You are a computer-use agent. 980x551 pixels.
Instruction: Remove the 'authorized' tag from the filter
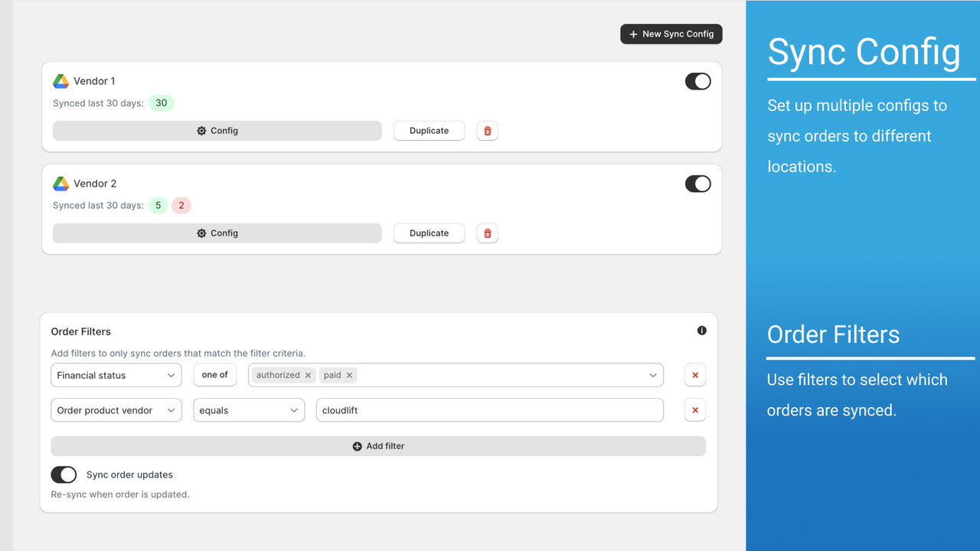click(308, 375)
